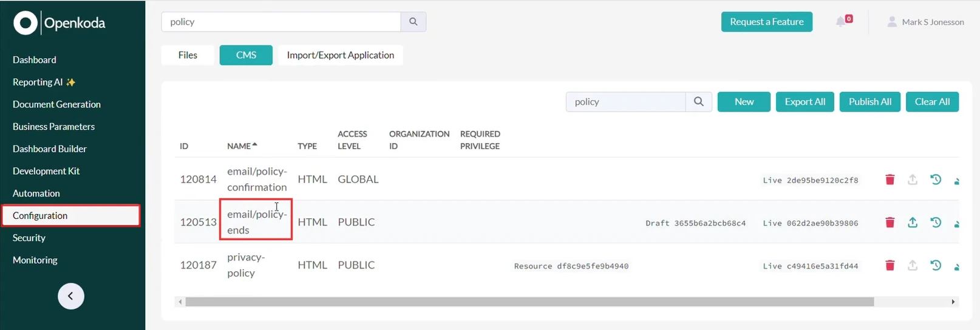Open Security in sidebar
The image size is (980, 330).
coord(29,238)
